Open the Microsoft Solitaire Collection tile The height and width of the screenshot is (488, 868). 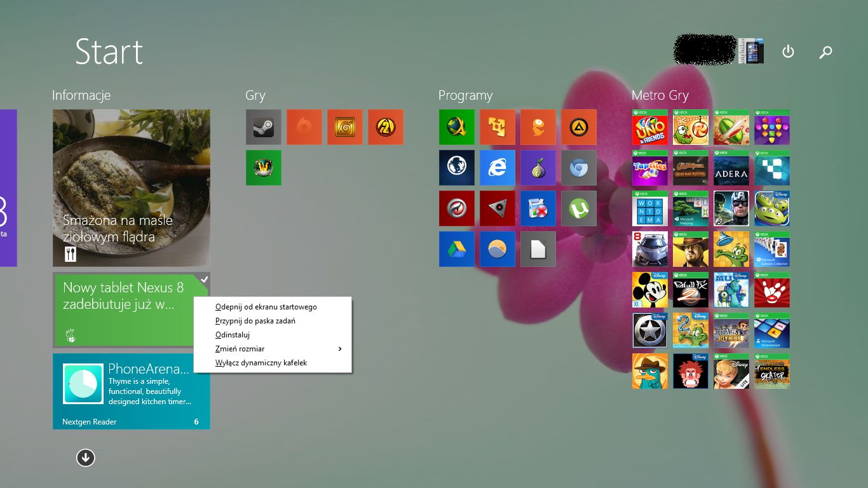772,249
